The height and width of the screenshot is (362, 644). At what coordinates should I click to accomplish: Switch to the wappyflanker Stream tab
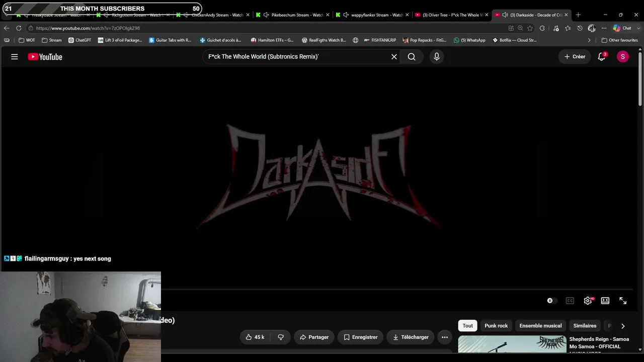pos(372,15)
